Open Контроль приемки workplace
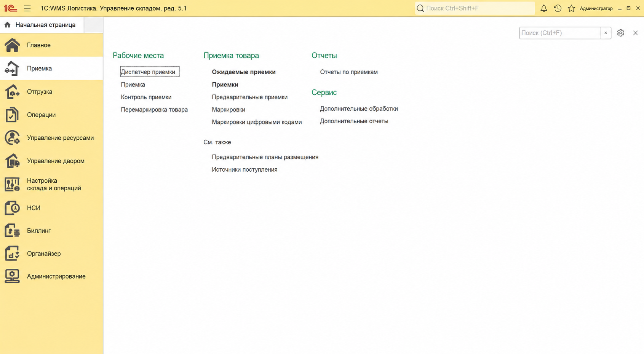Viewport: 644px width, 354px height. 146,97
